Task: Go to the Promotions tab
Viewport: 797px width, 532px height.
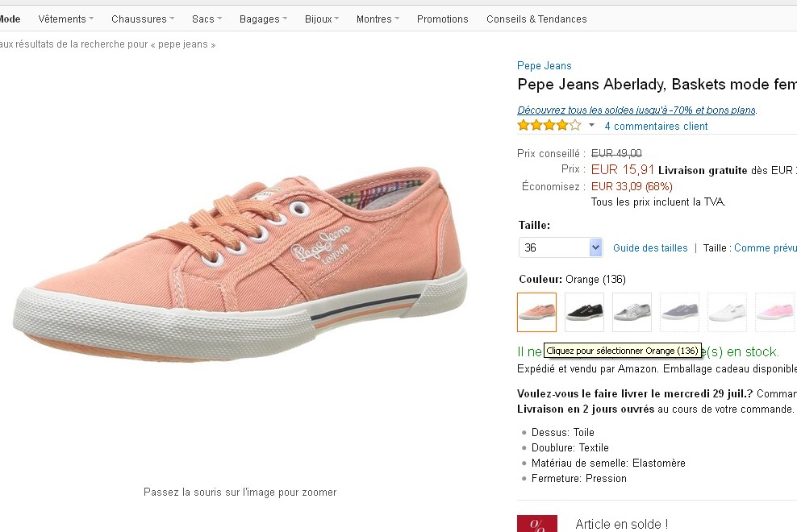Action: pos(442,19)
